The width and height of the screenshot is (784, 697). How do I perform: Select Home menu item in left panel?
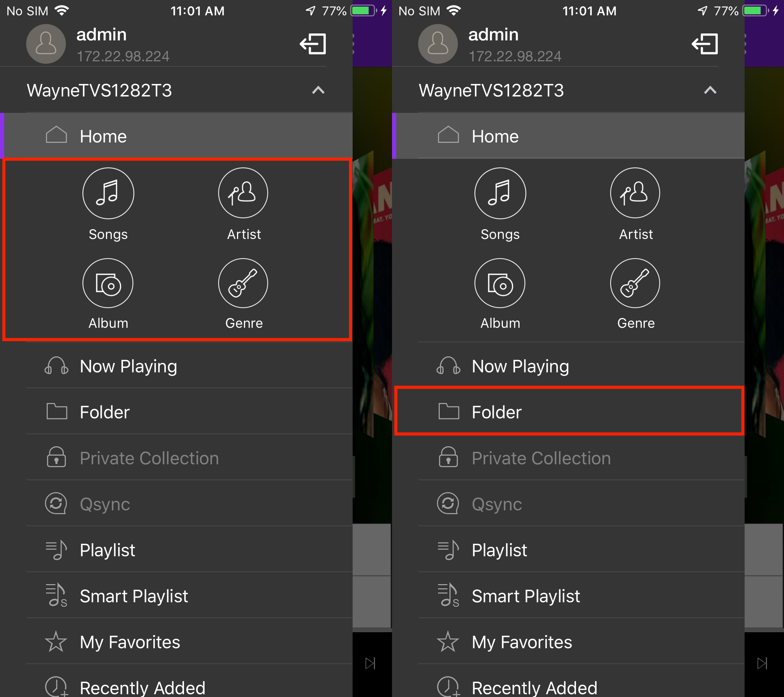click(x=176, y=136)
